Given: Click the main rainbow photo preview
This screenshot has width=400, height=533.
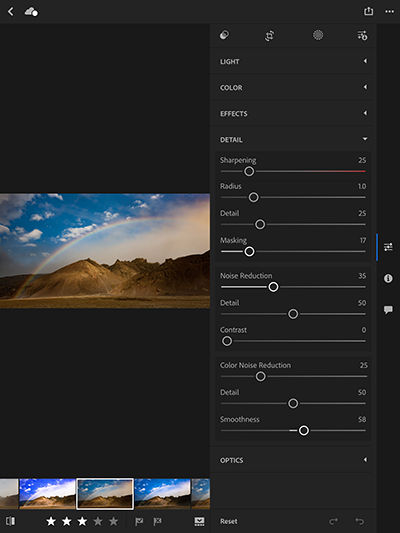Looking at the screenshot, I should point(105,251).
